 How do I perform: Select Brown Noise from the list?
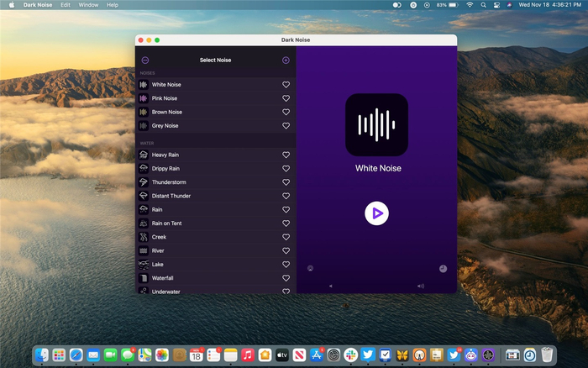tap(167, 112)
